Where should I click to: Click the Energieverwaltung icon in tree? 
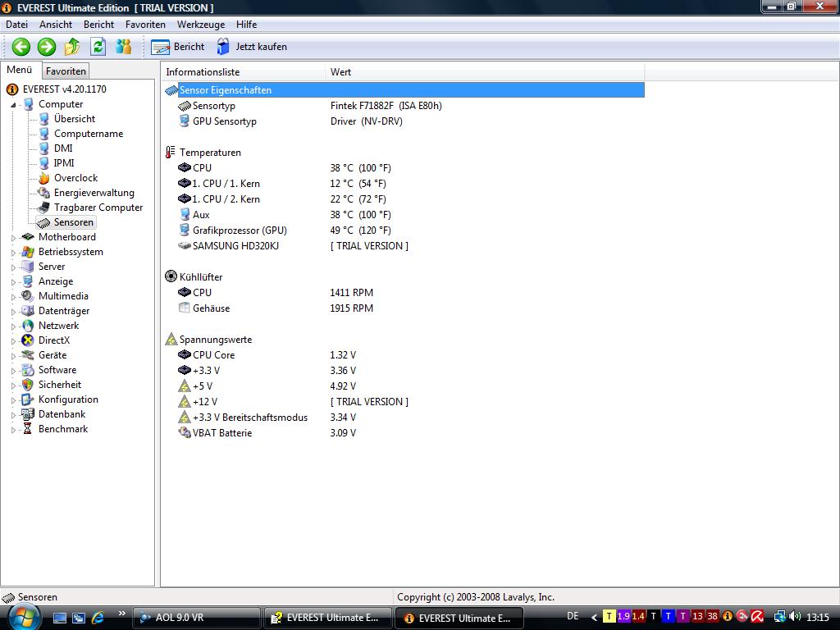(x=44, y=193)
